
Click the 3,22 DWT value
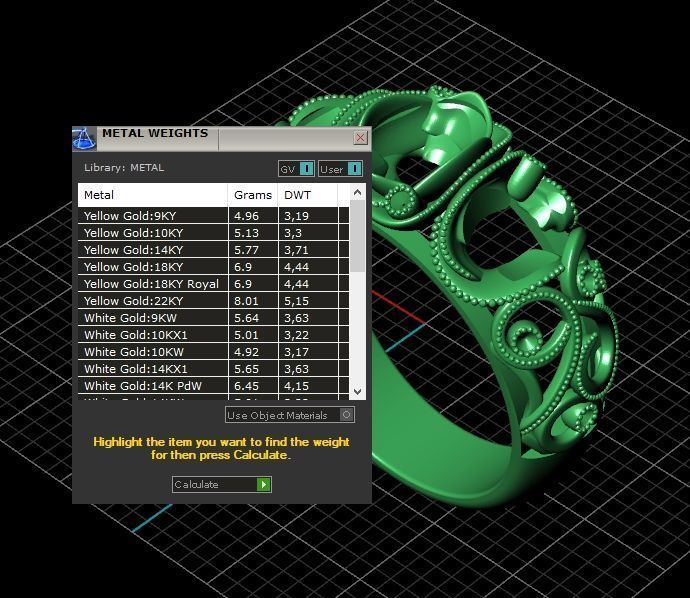pyautogui.click(x=296, y=335)
